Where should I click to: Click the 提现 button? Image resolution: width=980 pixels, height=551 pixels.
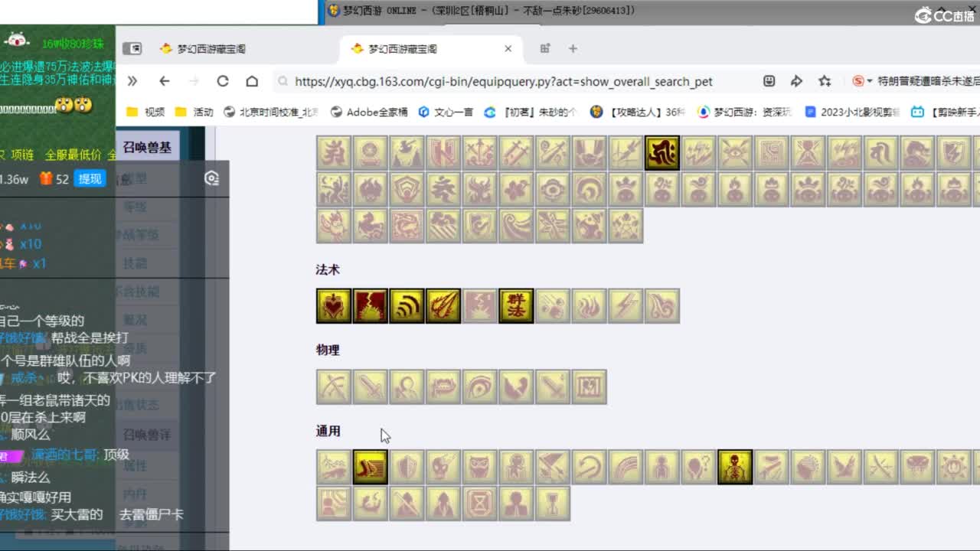(x=90, y=178)
